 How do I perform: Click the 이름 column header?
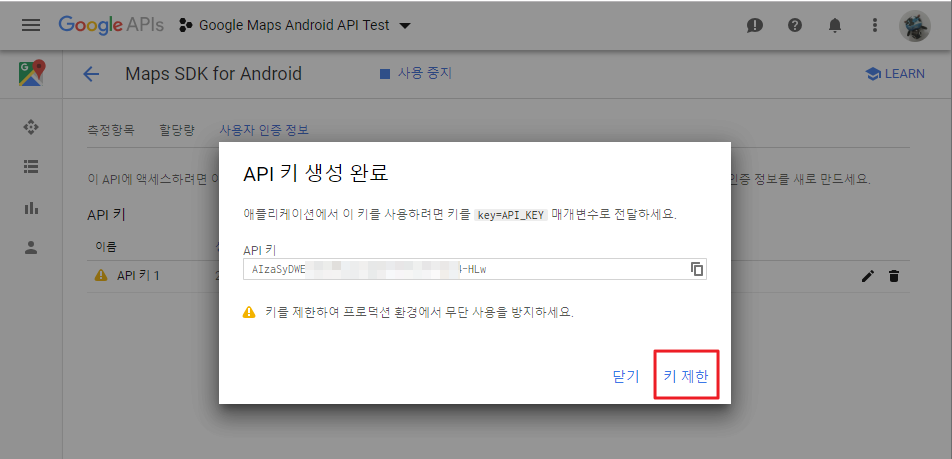pos(106,246)
